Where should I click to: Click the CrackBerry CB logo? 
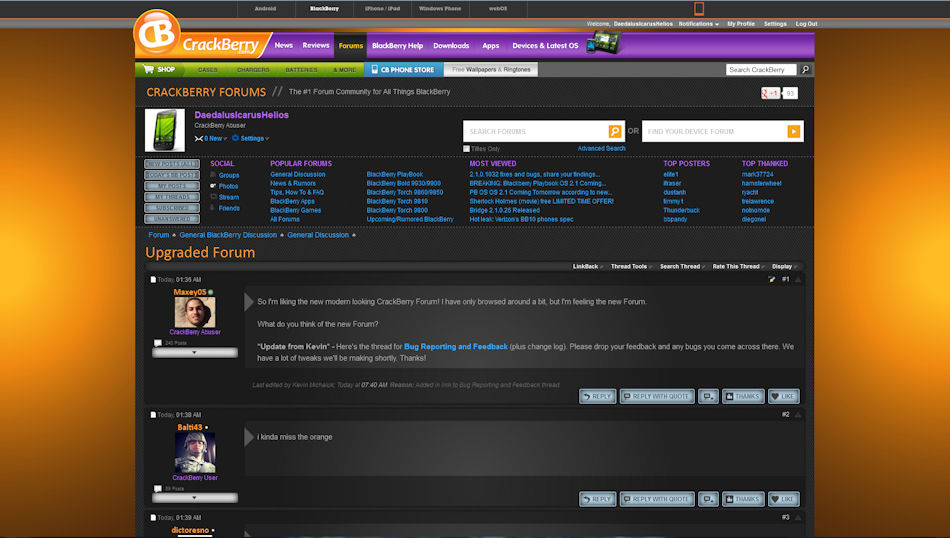click(157, 33)
